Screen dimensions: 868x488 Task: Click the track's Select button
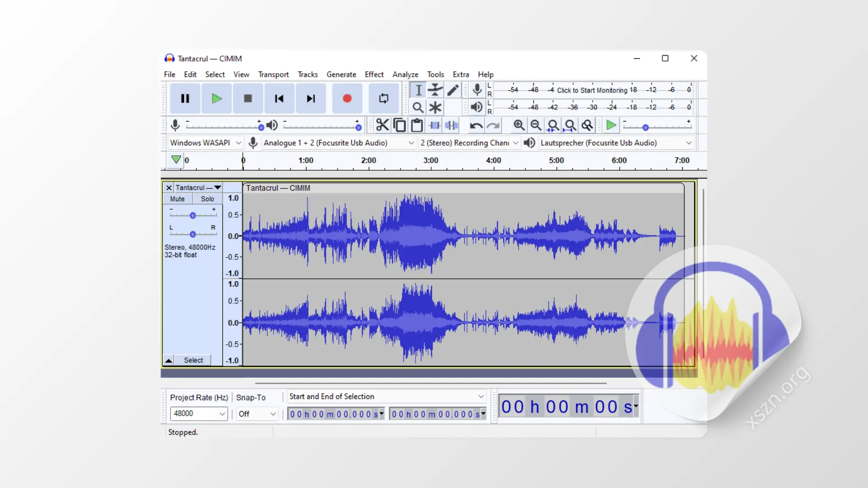coord(193,360)
